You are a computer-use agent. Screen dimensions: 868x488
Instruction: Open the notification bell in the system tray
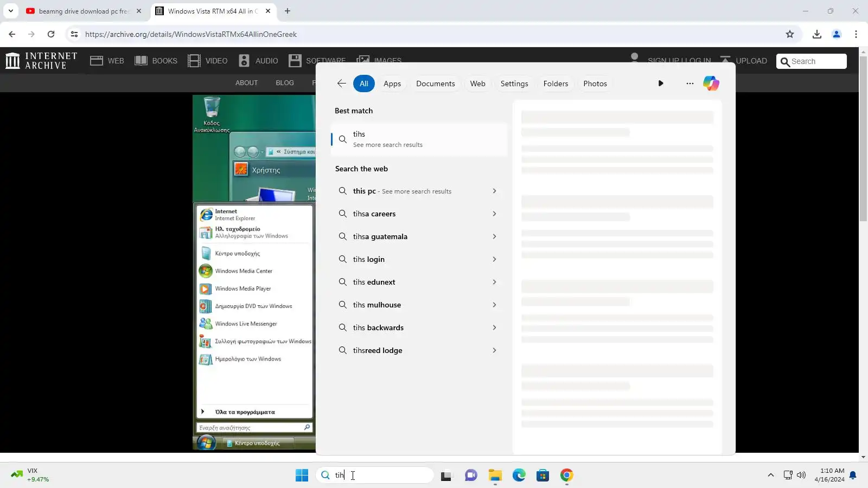pos(853,476)
